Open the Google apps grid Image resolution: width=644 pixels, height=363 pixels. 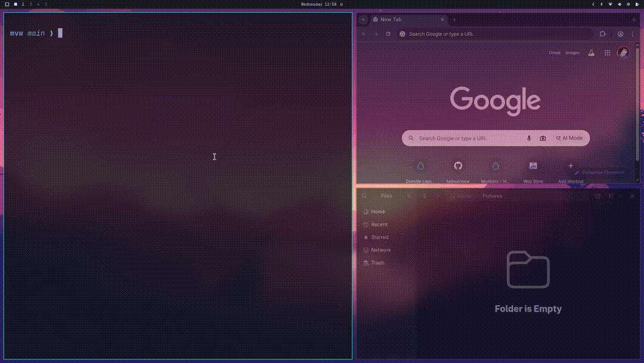coord(607,52)
